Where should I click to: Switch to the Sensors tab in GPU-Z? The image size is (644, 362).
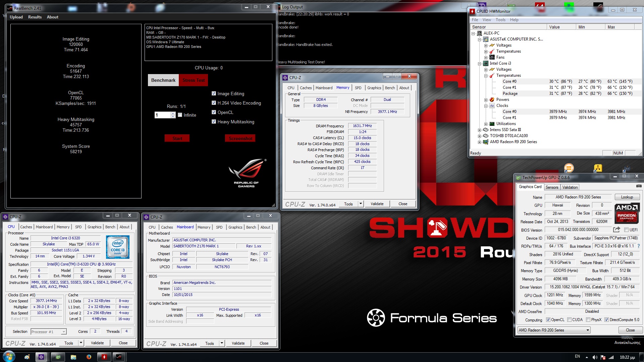[552, 187]
